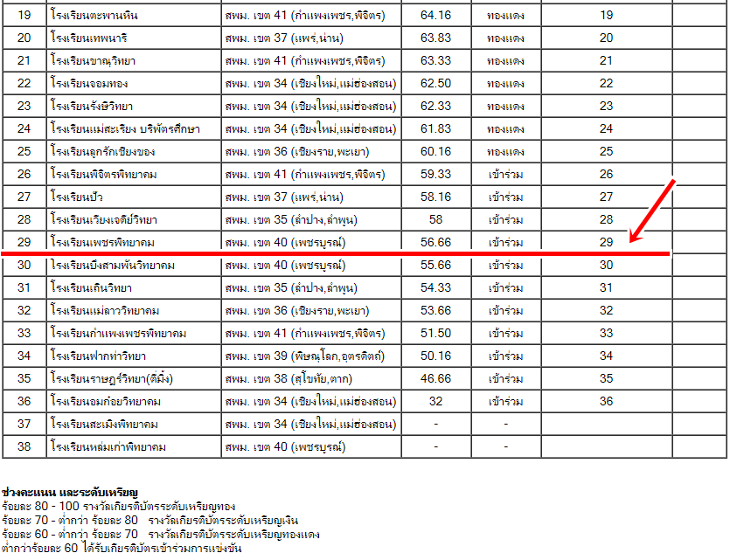Select the 59.33 score cell

point(435,174)
